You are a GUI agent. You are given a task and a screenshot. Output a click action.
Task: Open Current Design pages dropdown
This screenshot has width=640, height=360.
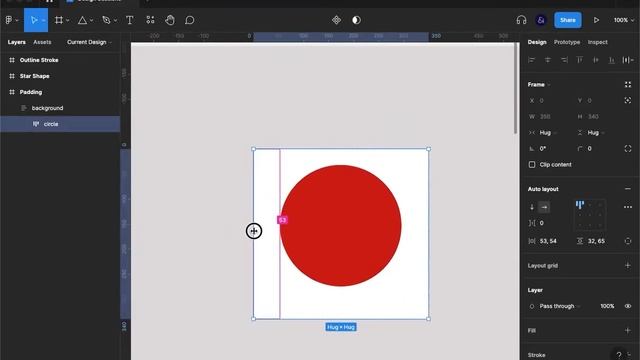[89, 42]
